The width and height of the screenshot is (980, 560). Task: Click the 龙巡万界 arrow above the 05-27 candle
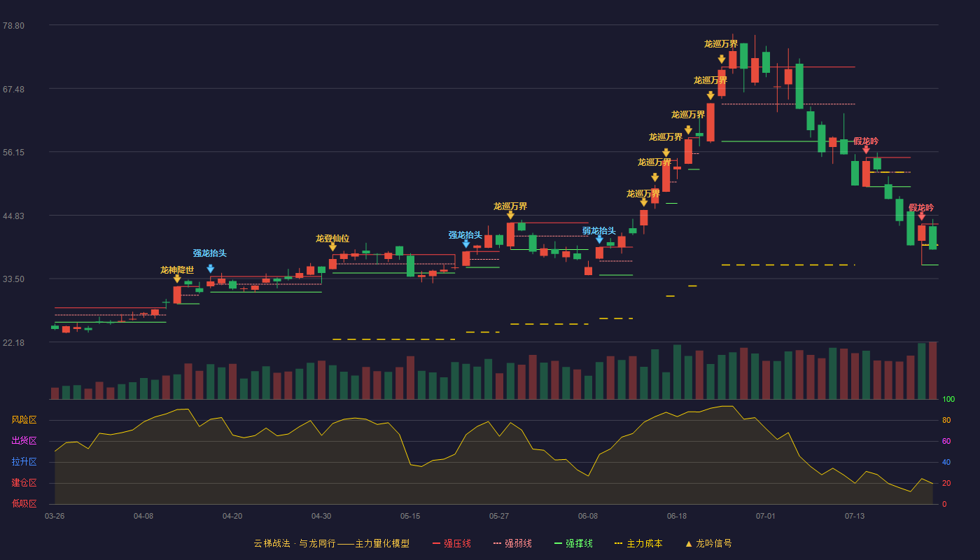[510, 216]
